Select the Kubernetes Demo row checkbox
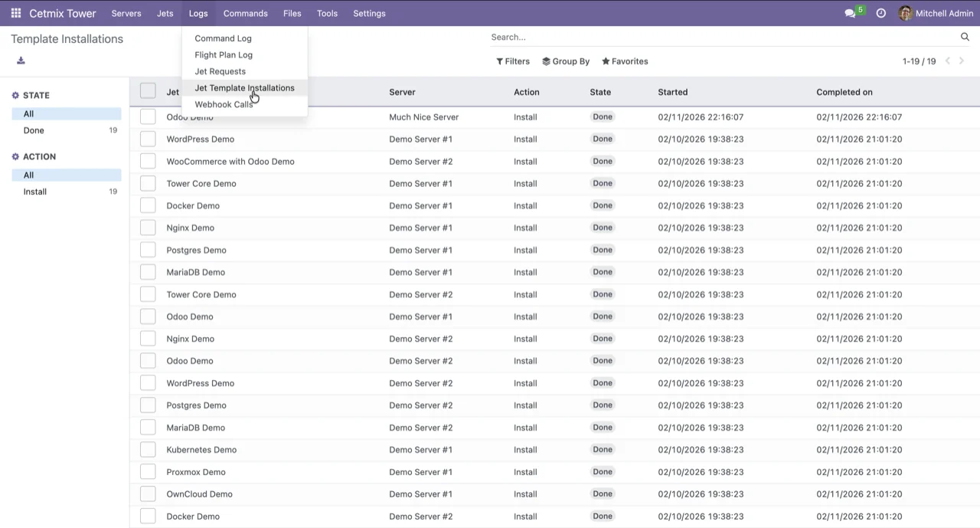The width and height of the screenshot is (980, 528). pos(148,450)
